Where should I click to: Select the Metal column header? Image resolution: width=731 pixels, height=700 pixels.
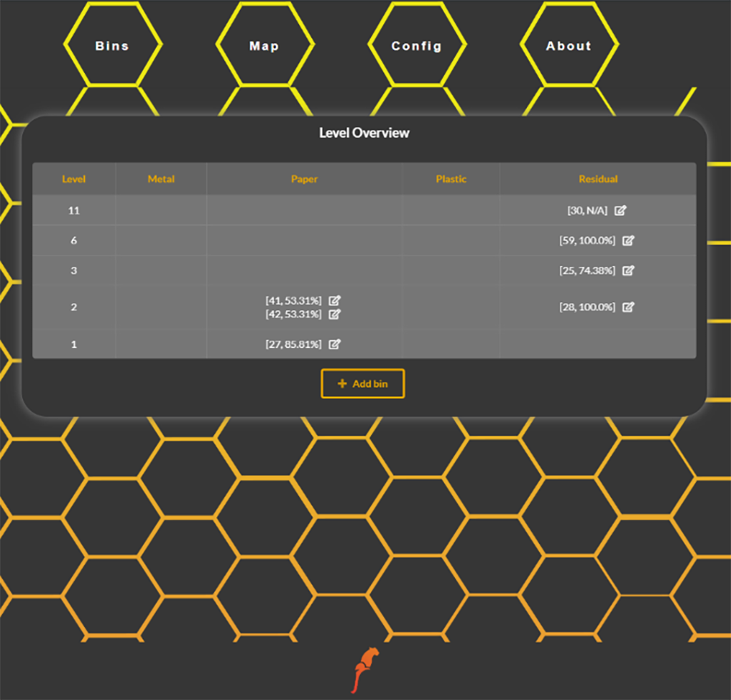pos(161,179)
